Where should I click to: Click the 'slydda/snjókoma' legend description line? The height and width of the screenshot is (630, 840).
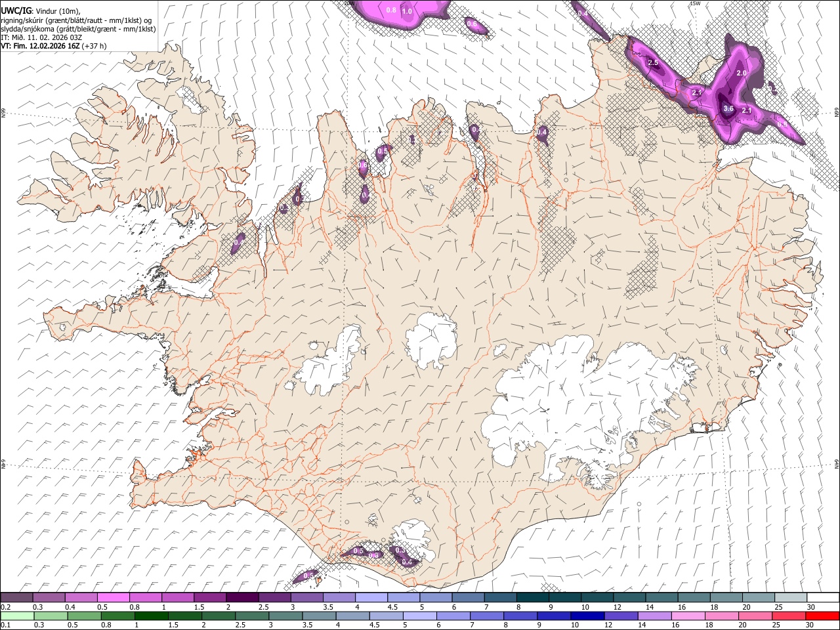78,29
